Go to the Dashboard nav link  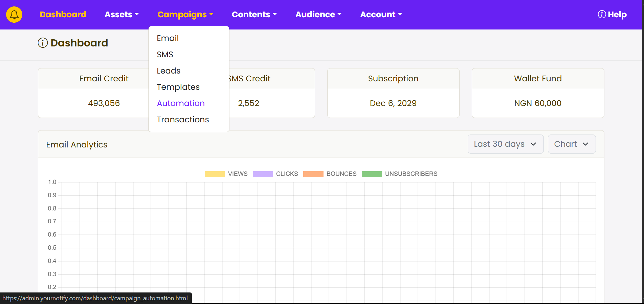[x=63, y=15]
